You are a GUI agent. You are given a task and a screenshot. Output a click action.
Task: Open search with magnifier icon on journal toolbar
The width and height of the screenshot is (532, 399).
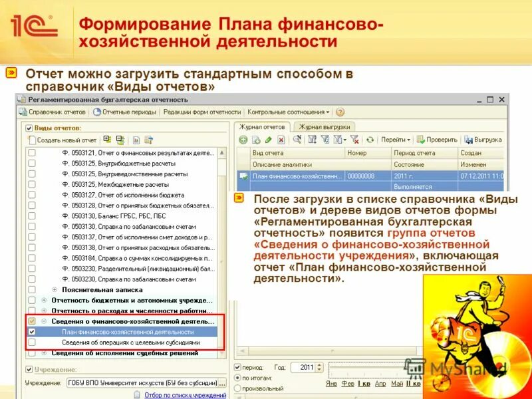click(298, 140)
